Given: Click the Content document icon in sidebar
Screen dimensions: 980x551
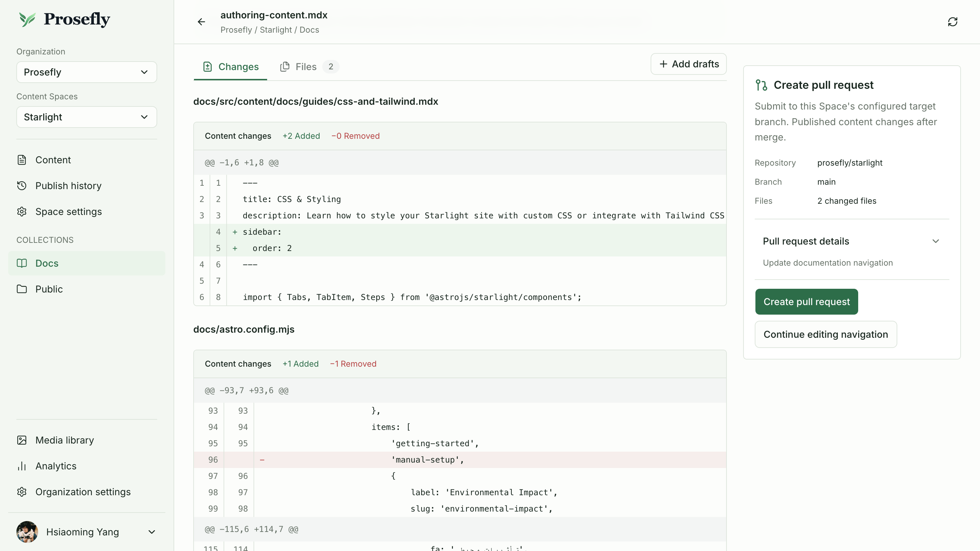Looking at the screenshot, I should coord(22,160).
